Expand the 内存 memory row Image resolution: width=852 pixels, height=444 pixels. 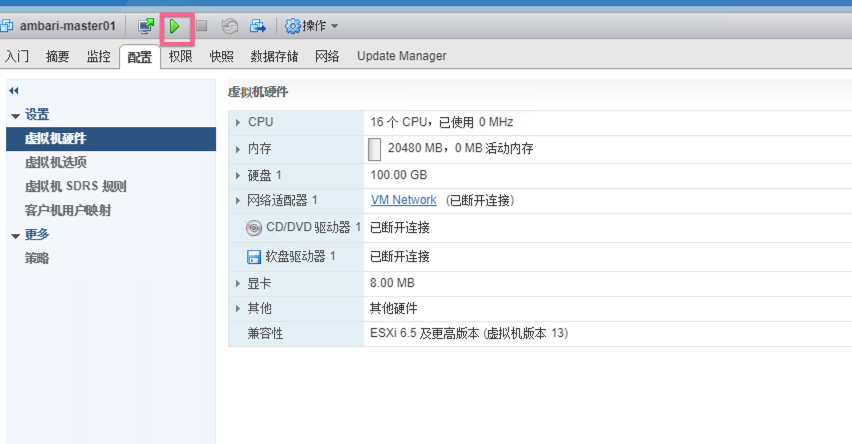click(238, 149)
